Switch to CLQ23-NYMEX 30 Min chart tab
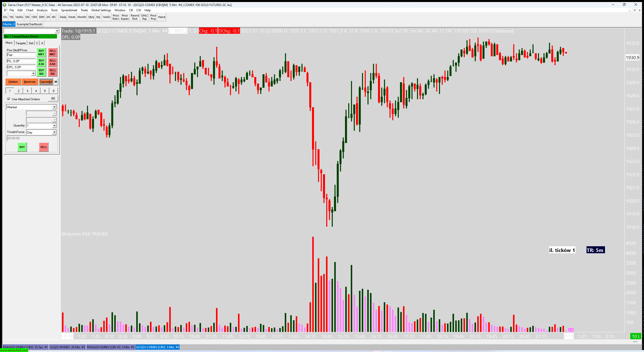The width and height of the screenshot is (644, 352). coord(67,347)
